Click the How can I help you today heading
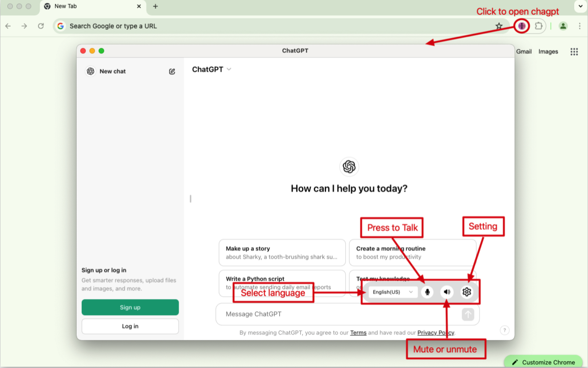588x368 pixels. point(349,189)
